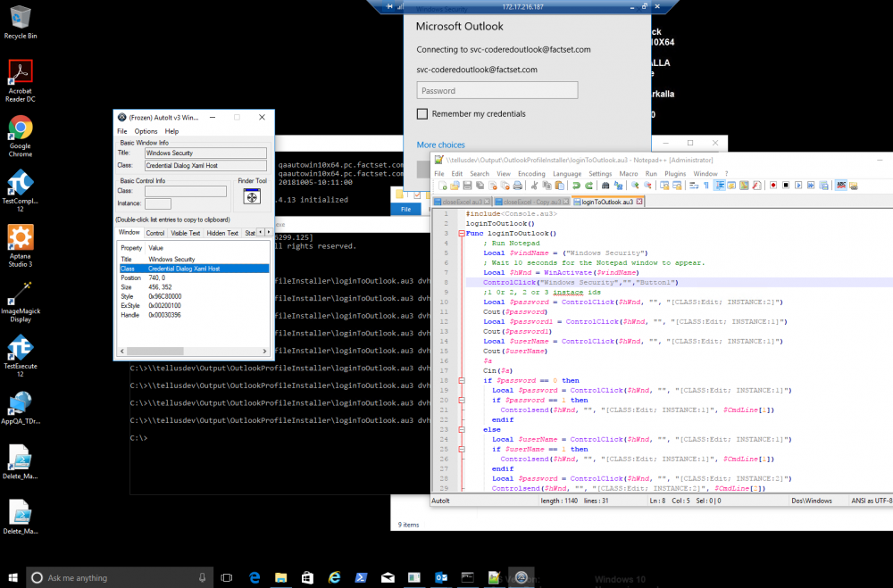The height and width of the screenshot is (588, 893).
Task: Close the loginToOutlook.au3 tab
Action: tap(639, 202)
